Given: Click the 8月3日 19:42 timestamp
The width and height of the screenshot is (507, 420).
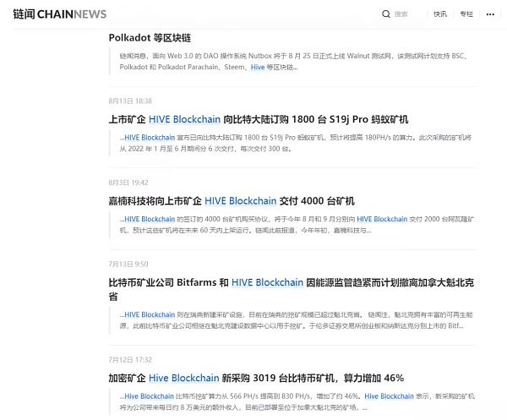Looking at the screenshot, I should click(x=128, y=182).
